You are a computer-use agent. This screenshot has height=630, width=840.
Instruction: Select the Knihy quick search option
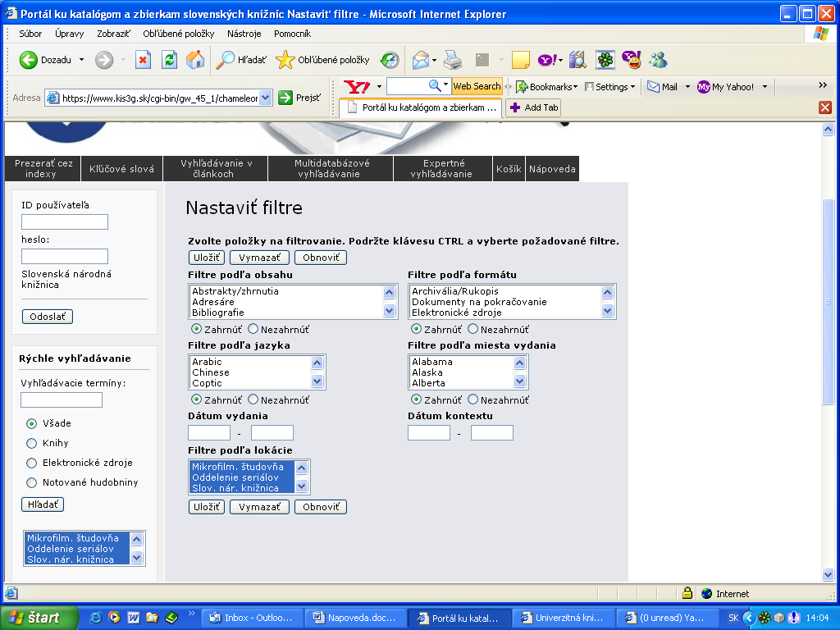(32, 444)
